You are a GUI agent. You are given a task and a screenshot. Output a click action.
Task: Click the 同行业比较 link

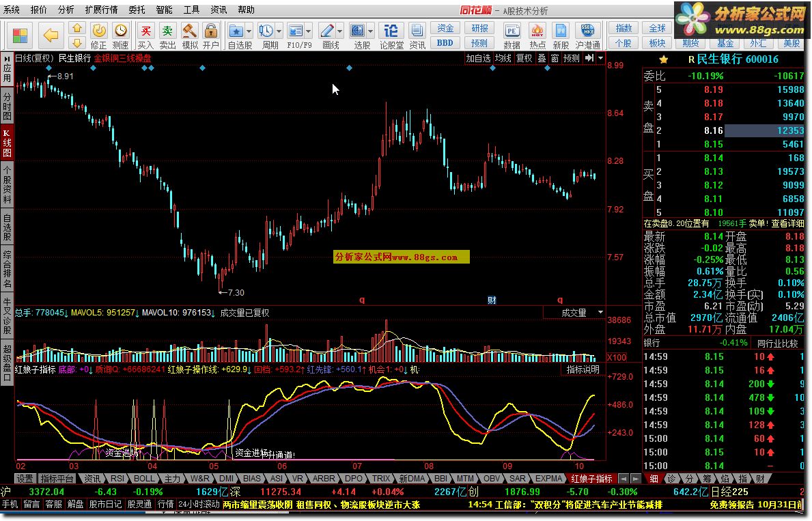776,343
